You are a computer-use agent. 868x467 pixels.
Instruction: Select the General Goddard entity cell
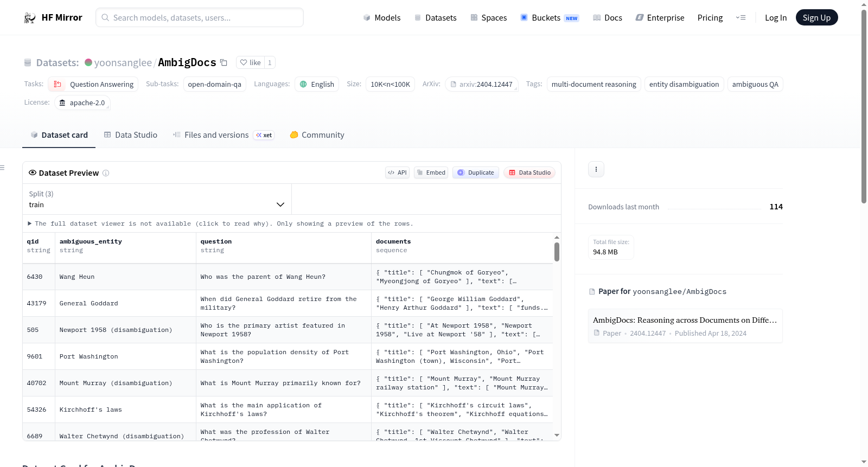[x=125, y=303]
